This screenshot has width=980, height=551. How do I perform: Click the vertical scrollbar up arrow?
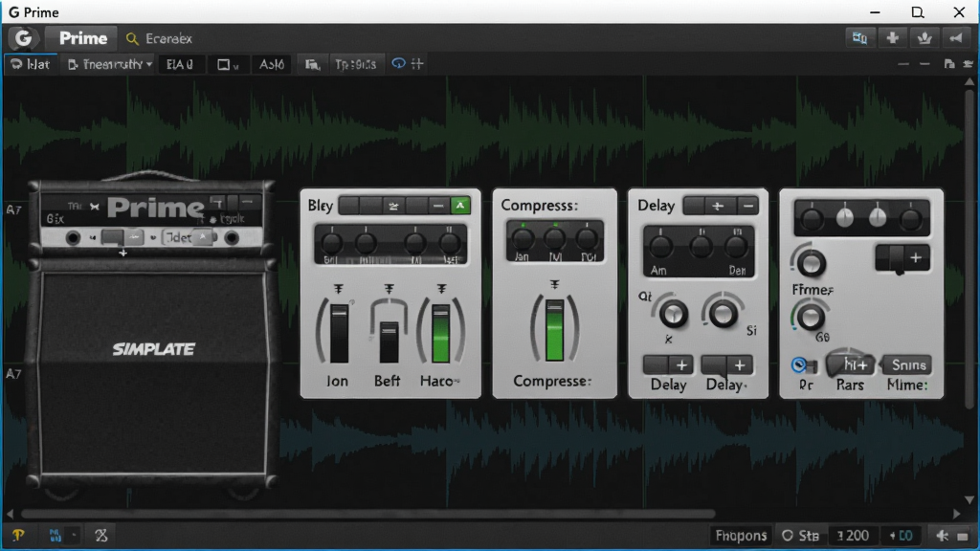(969, 82)
